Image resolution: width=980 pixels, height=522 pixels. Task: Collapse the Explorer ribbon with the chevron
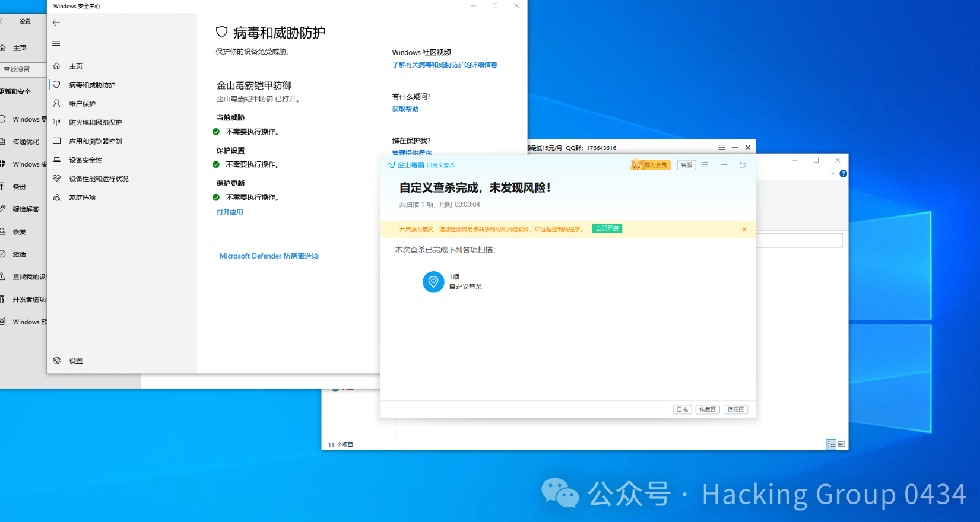(x=833, y=174)
